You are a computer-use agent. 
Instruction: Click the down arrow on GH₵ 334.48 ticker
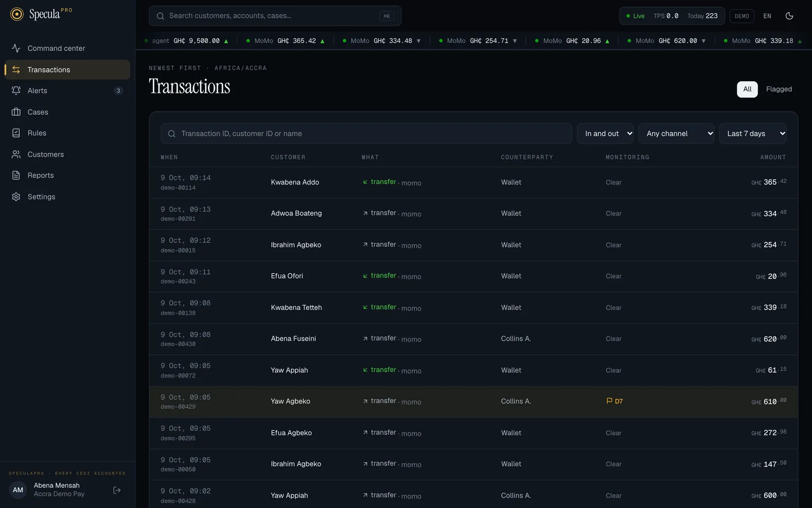click(x=419, y=41)
